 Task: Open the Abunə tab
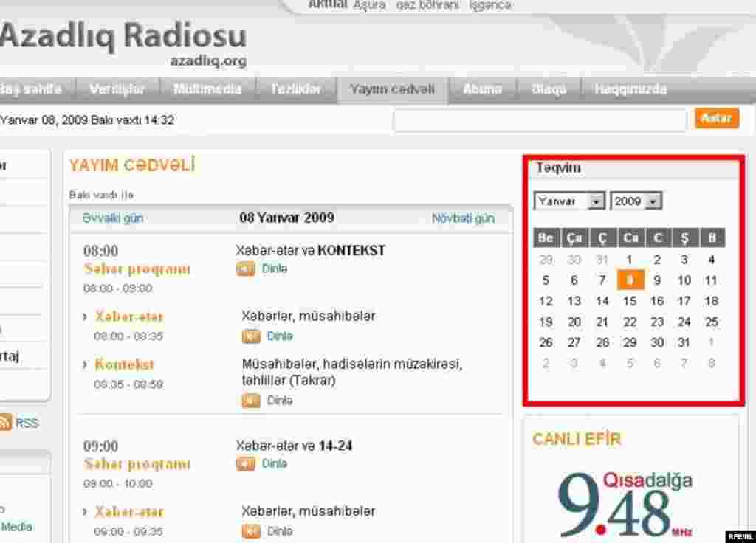click(x=481, y=89)
